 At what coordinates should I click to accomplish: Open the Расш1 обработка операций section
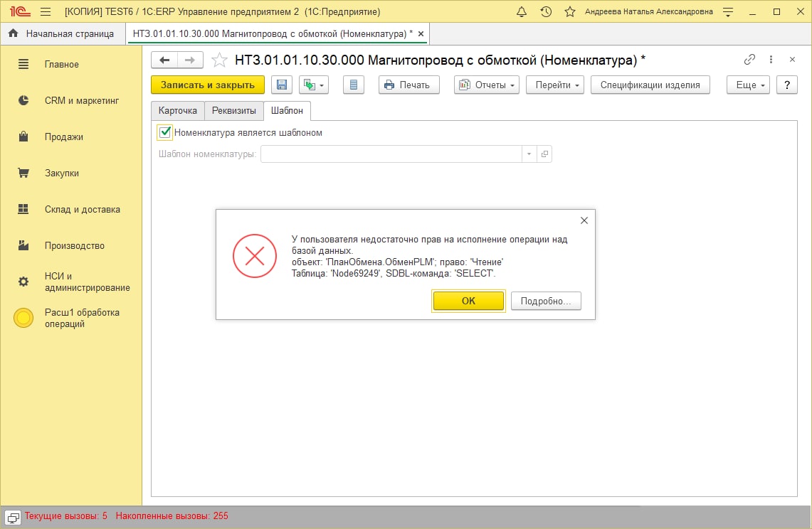(x=82, y=318)
